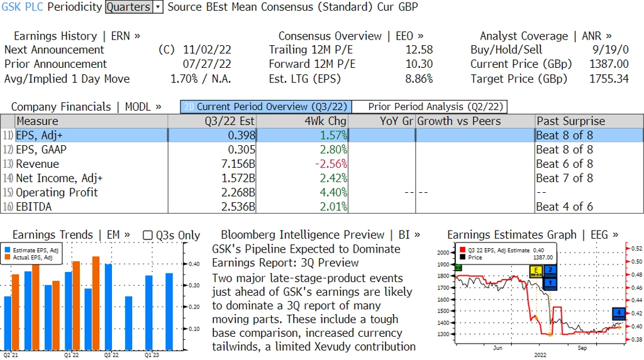Click the blue marker numbered 4 on graph
The height and width of the screenshot is (360, 644).
click(x=619, y=314)
